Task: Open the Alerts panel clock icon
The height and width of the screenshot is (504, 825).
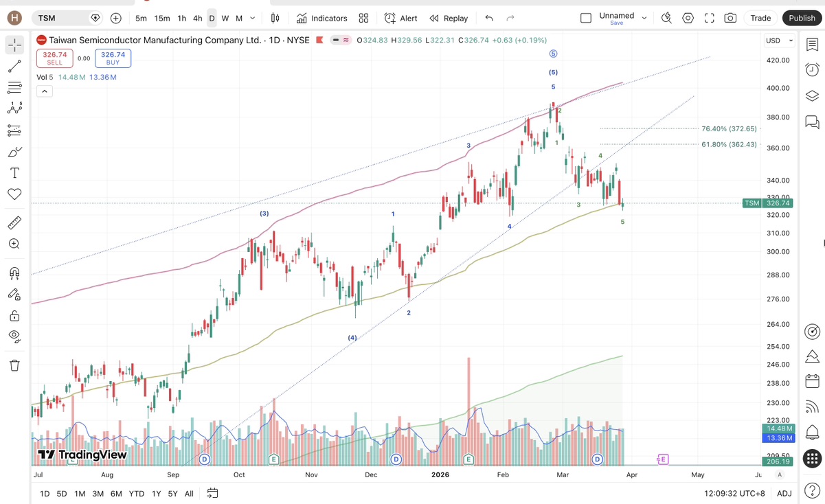Action: (x=812, y=70)
